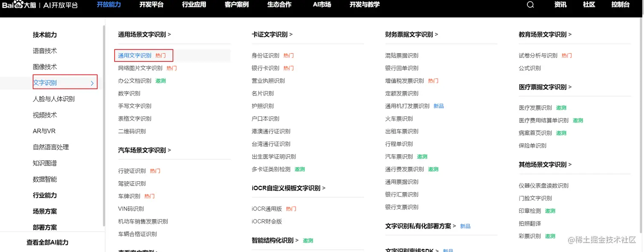644x252 pixels.
Task: Open 办公文档识别 link
Action: click(135, 81)
